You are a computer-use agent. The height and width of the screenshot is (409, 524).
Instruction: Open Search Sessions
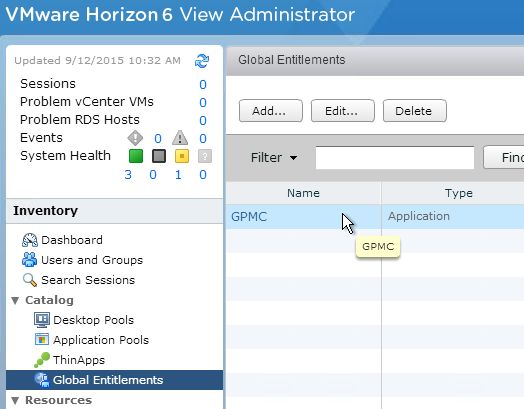click(x=88, y=280)
